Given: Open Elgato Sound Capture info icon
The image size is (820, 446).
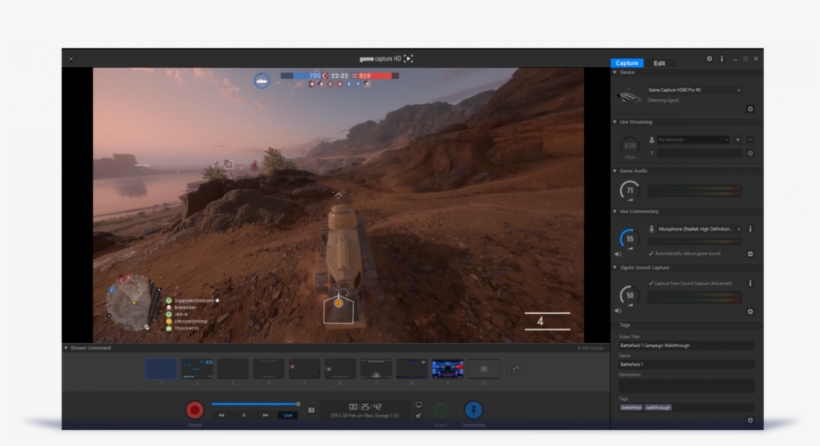Looking at the screenshot, I should 750,284.
